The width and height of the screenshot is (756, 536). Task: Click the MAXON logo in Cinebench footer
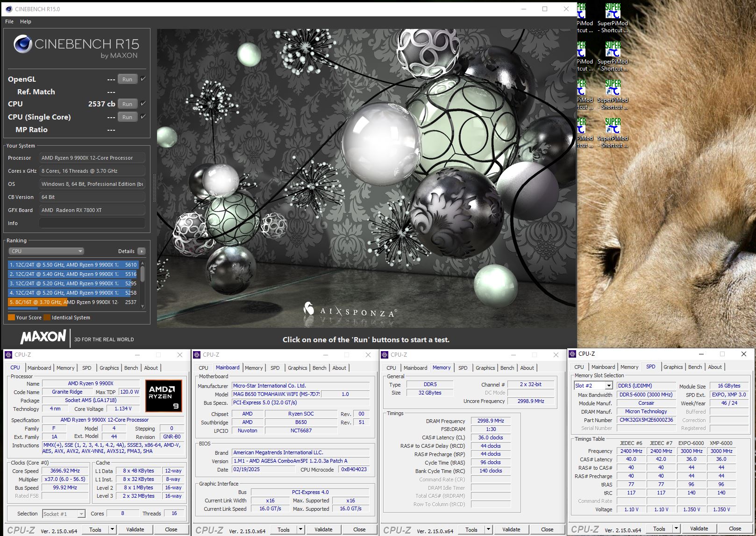[43, 337]
